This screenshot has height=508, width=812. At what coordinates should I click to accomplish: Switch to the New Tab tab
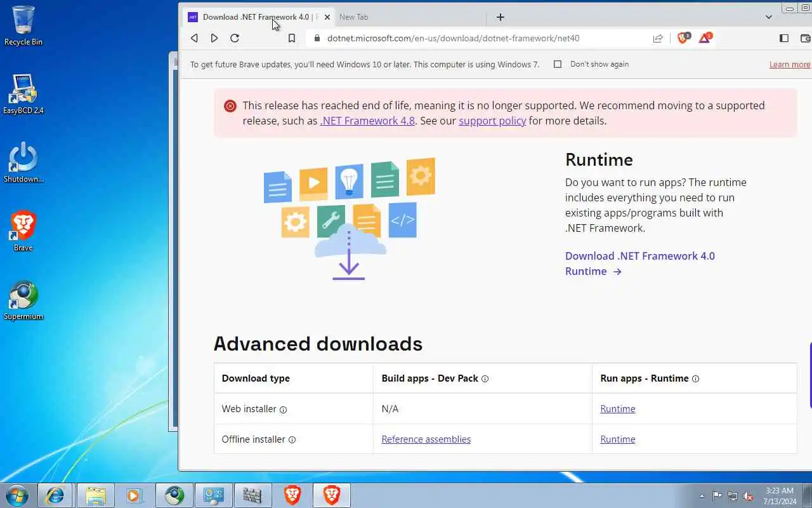(x=353, y=17)
